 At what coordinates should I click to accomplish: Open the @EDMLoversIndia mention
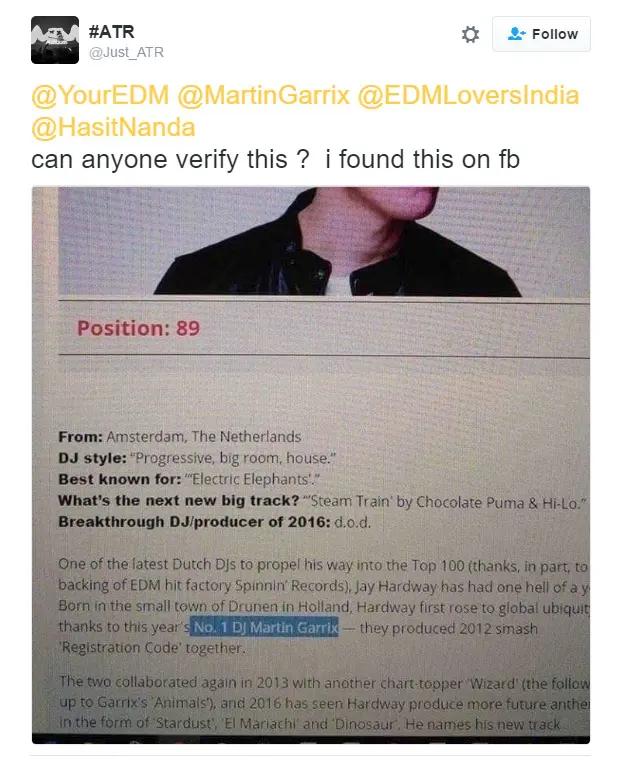click(x=468, y=95)
